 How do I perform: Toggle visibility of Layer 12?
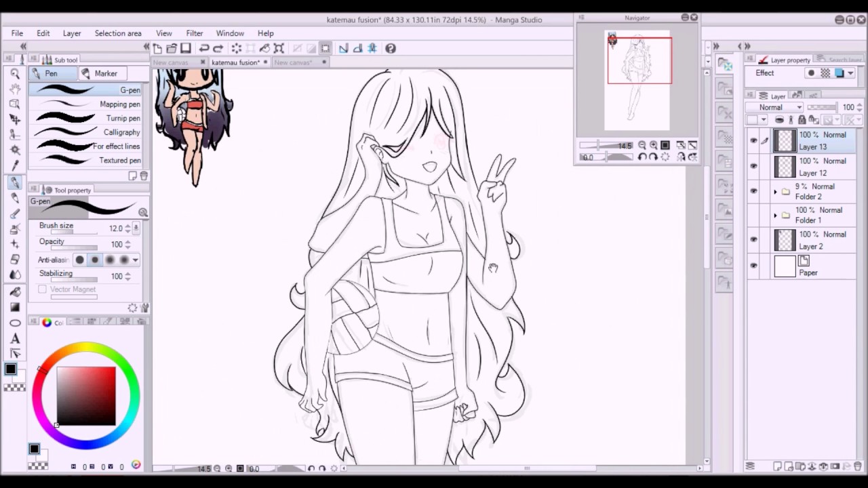(753, 166)
